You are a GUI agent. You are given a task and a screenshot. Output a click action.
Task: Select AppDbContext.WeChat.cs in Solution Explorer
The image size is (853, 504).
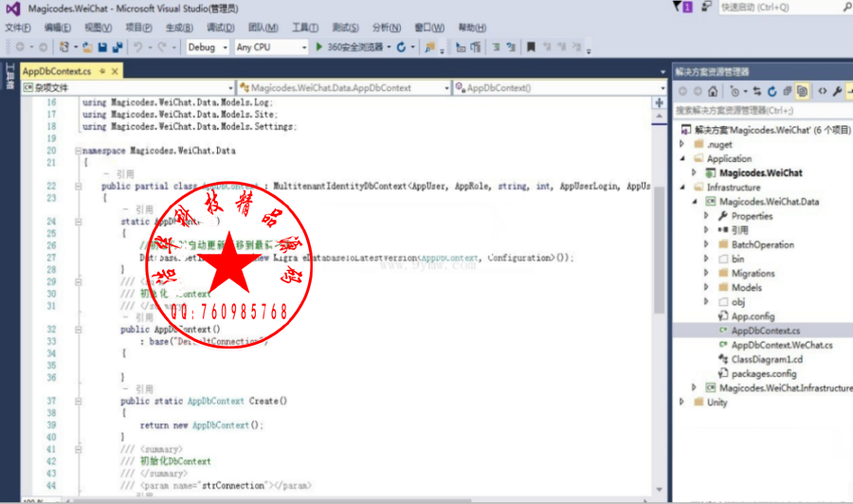pyautogui.click(x=781, y=345)
